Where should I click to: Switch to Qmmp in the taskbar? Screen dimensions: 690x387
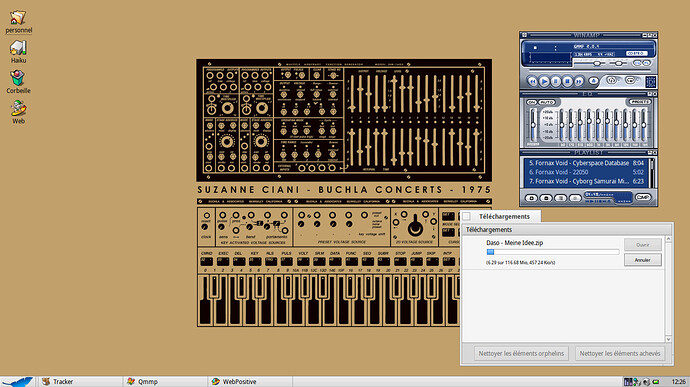[165, 382]
